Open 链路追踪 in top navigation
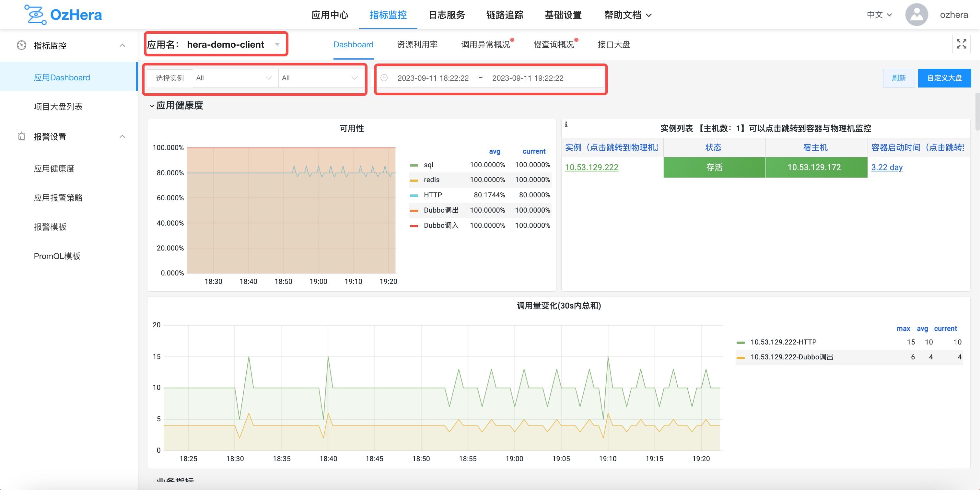Image resolution: width=980 pixels, height=490 pixels. [505, 15]
